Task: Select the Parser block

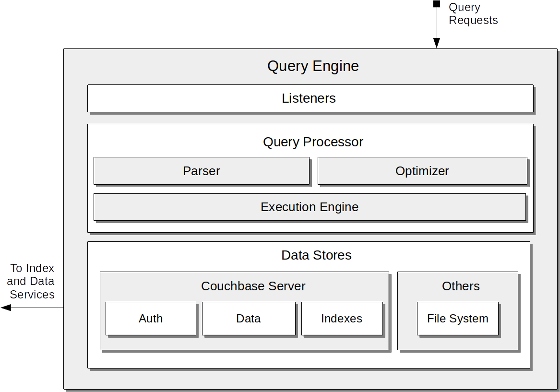Action: click(x=202, y=171)
